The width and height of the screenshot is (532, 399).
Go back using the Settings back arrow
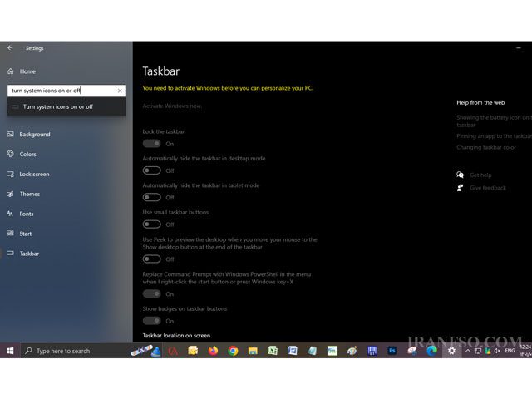[x=10, y=48]
